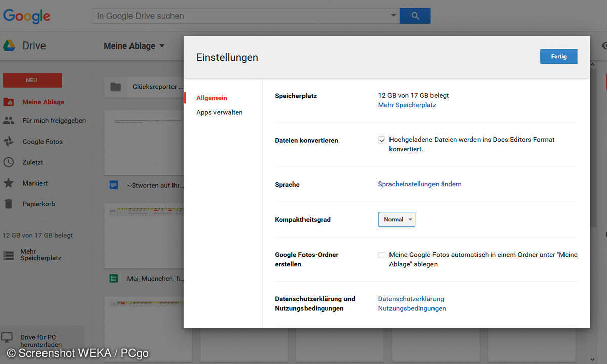Open Für mich freigegeben in sidebar

(x=54, y=121)
